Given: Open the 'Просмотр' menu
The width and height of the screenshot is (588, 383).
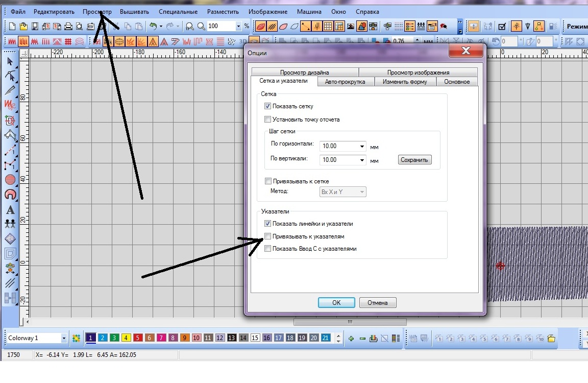Looking at the screenshot, I should 97,12.
